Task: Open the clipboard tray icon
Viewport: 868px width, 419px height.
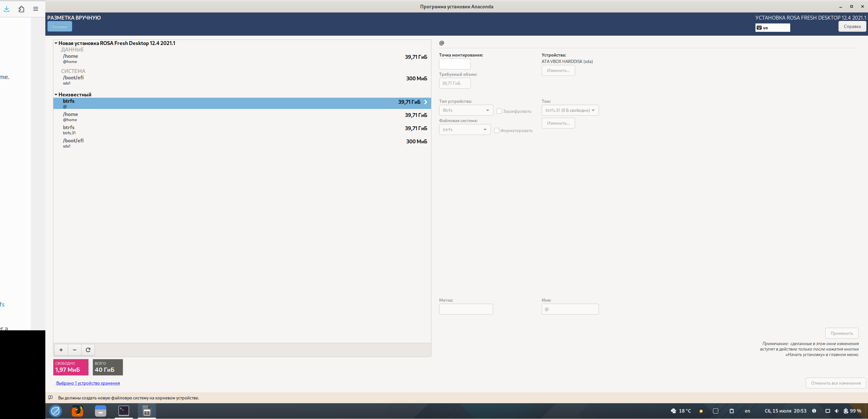Action: (x=732, y=411)
